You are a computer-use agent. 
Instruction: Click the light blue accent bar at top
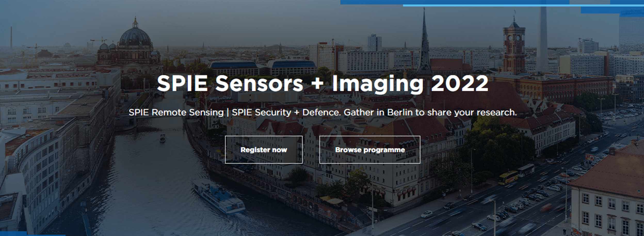pos(523,5)
